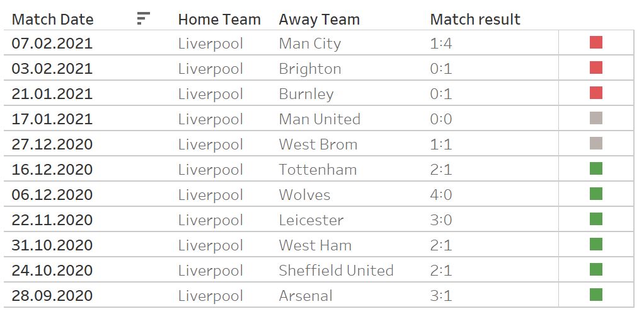
Task: Click the green result square for Arsenal
Action: point(596,295)
